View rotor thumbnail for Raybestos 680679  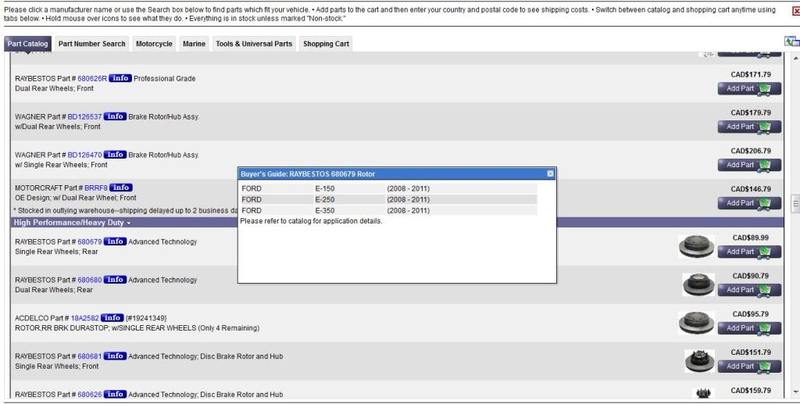(x=696, y=246)
